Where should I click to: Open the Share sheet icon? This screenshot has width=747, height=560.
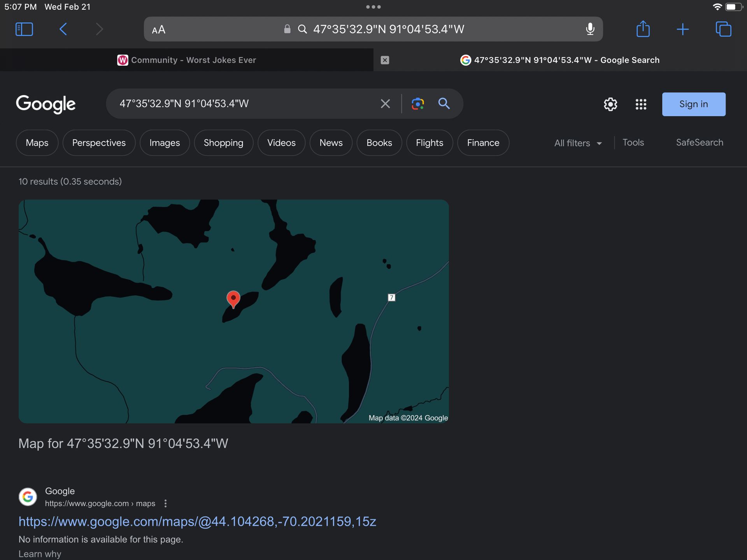[643, 29]
